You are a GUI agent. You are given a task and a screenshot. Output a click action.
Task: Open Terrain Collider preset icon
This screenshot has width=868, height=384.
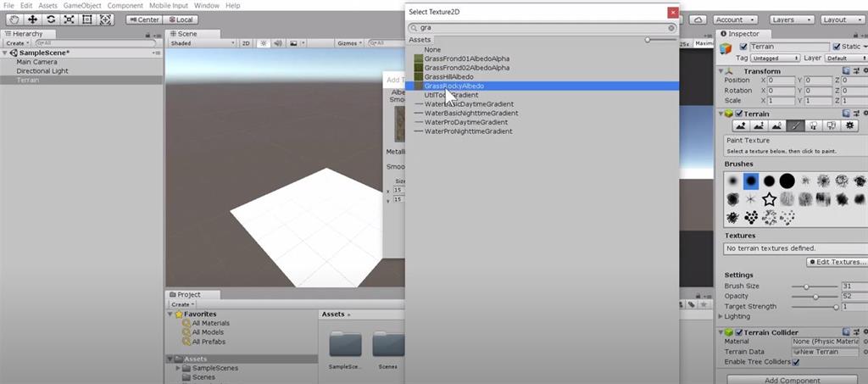(856, 332)
